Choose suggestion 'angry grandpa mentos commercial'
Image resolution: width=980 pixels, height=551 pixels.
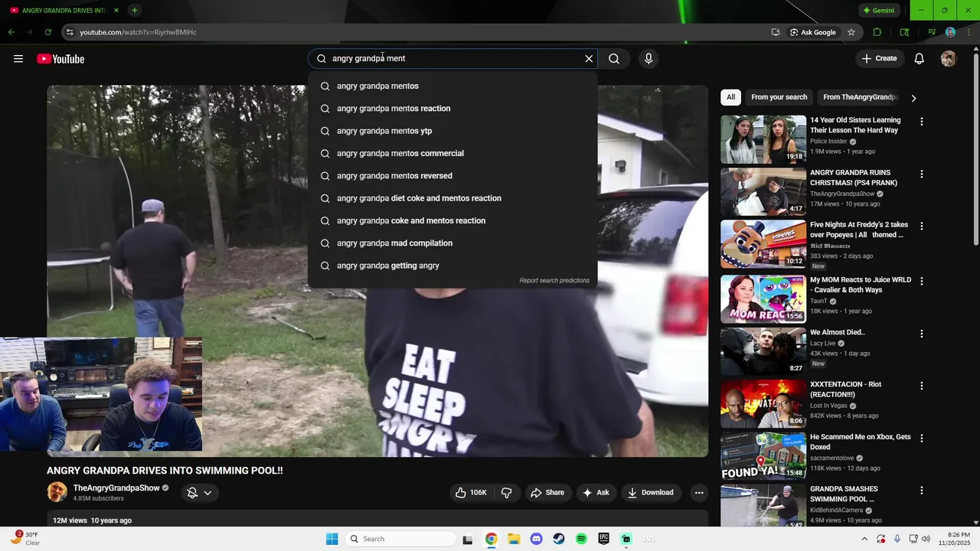452,153
